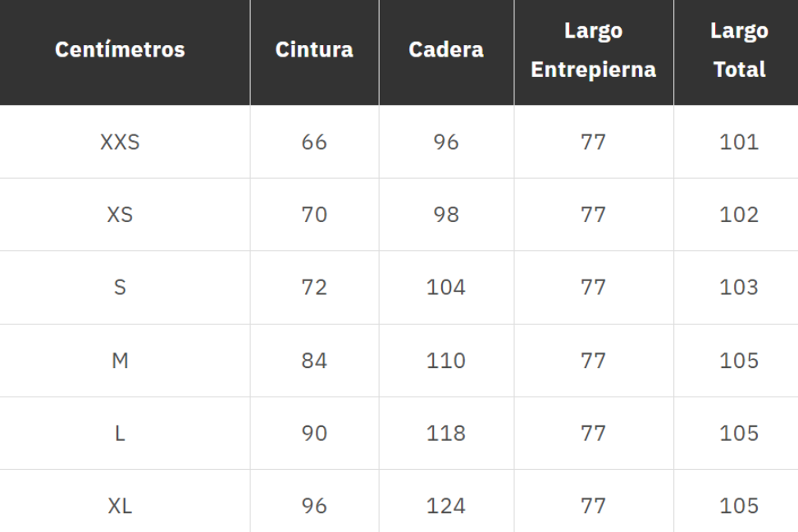Click the hip value 118 for L
Viewport: 798px width, 532px height.
[x=445, y=434]
